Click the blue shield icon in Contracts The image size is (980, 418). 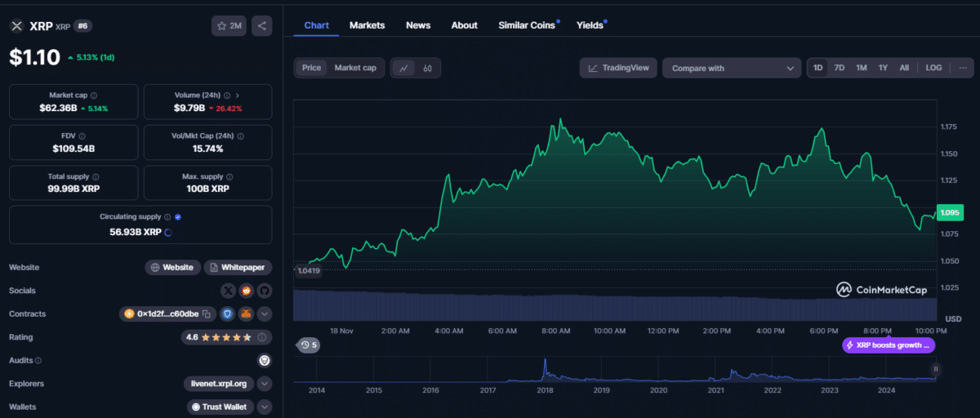[x=228, y=313]
